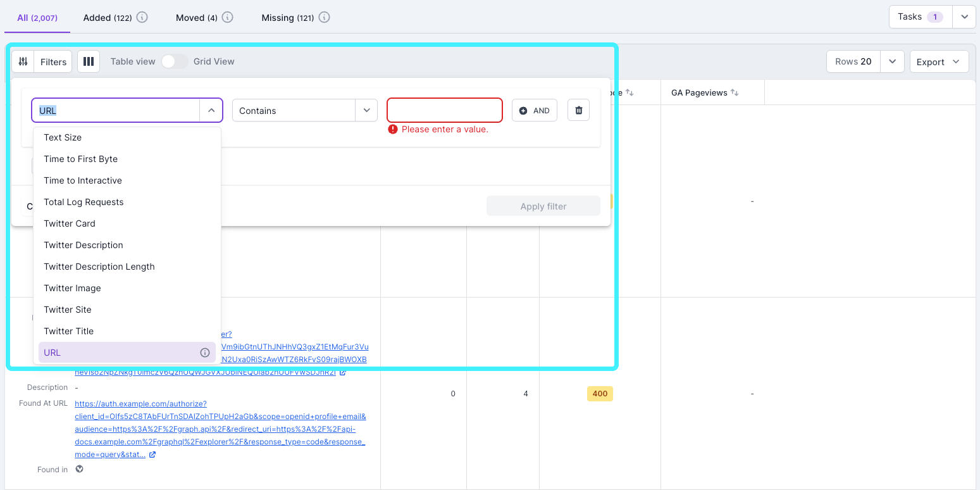Image resolution: width=980 pixels, height=490 pixels.
Task: Delete the filter using the trash icon
Action: [578, 110]
